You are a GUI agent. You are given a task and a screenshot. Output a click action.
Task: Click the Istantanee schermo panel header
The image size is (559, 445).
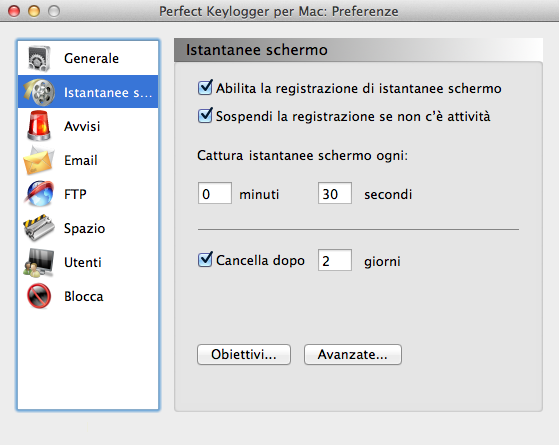tap(358, 50)
